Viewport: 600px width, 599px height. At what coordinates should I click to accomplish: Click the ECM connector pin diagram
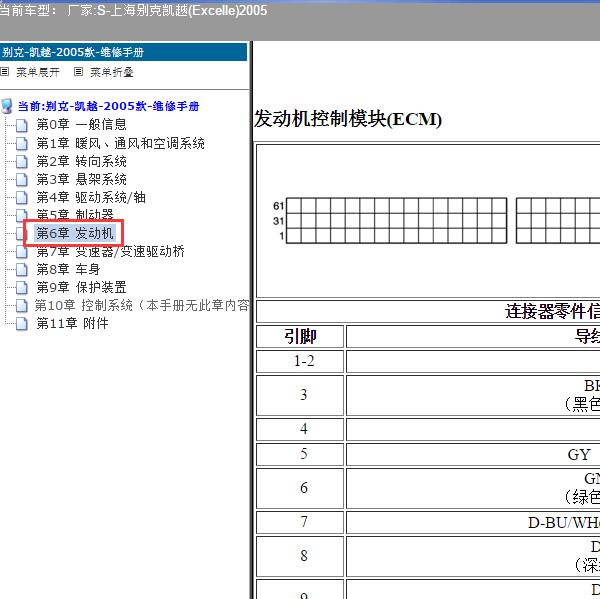pos(436,220)
